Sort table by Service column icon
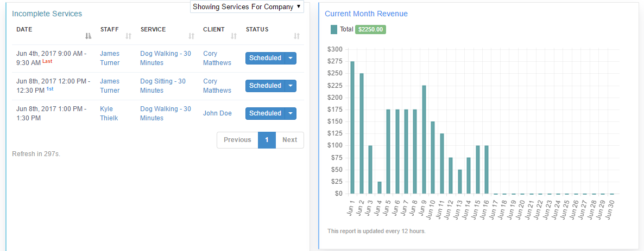 (191, 36)
